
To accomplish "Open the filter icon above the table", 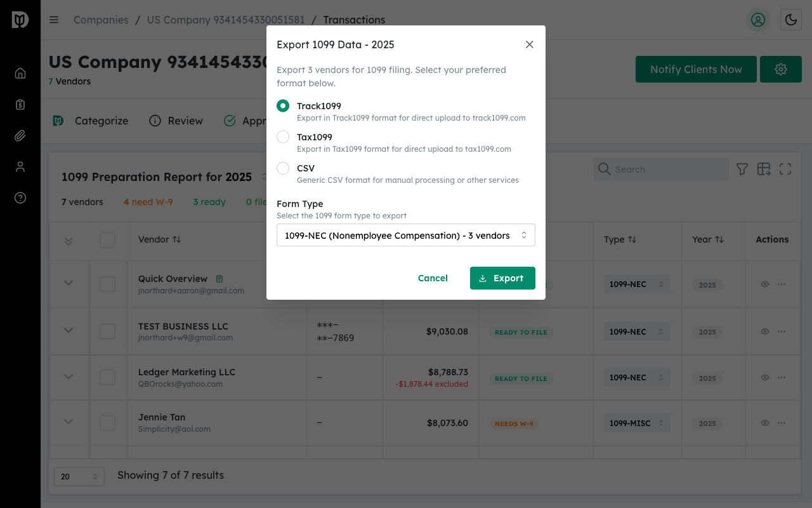I will 742,169.
